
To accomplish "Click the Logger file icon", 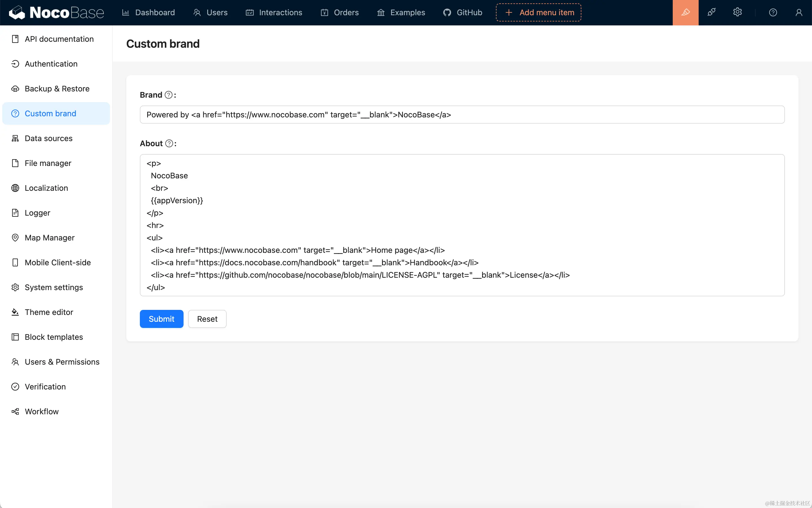I will (15, 213).
